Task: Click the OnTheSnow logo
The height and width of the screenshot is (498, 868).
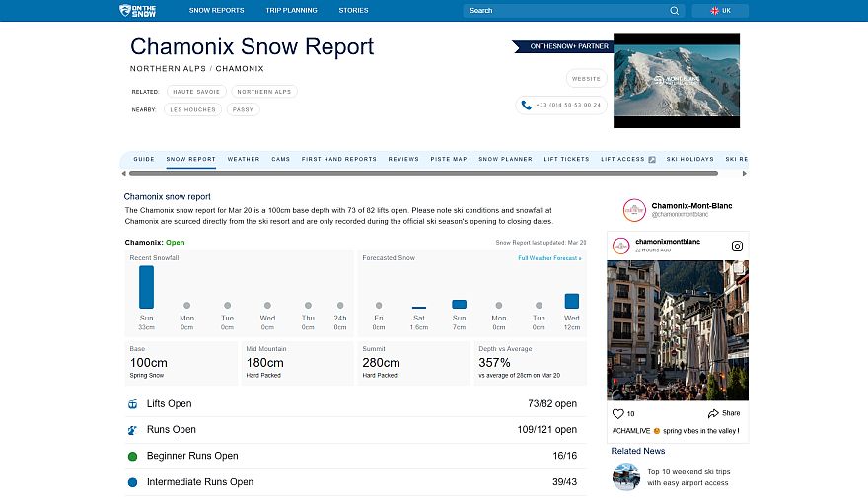Action: [x=138, y=11]
